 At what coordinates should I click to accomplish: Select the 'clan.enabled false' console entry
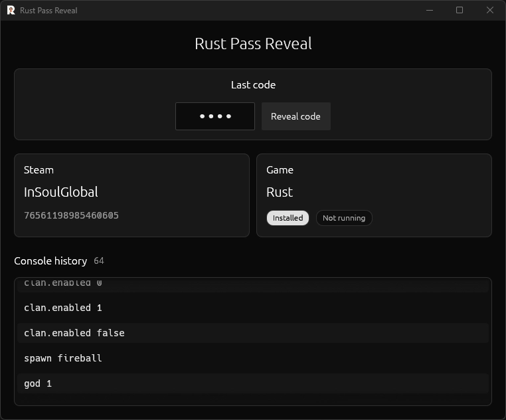pos(253,333)
